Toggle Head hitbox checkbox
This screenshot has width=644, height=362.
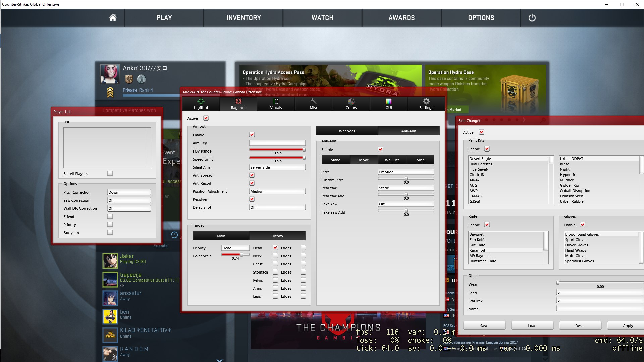tap(275, 248)
